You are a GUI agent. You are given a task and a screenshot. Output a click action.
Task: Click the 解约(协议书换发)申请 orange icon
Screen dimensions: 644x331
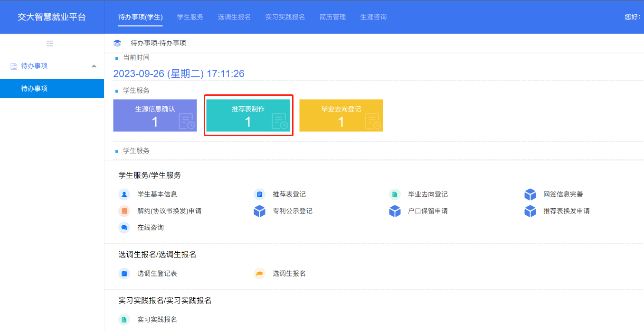point(124,211)
